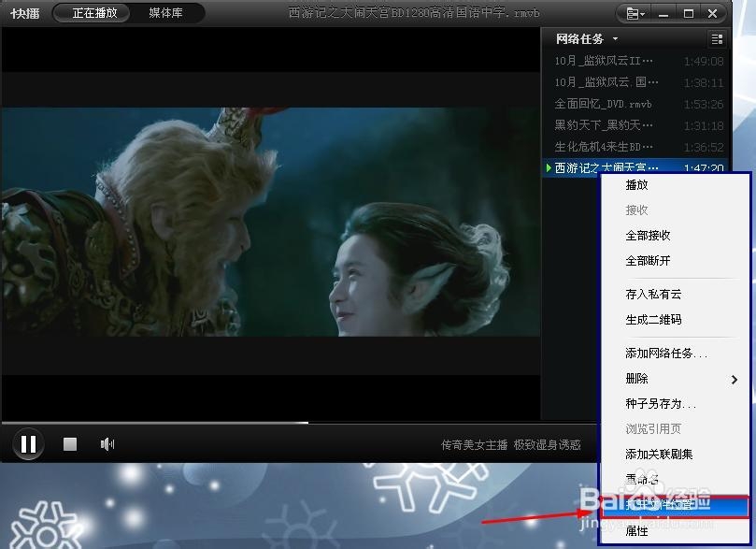Select playlist item 10月_监狱风云II

[x=637, y=61]
